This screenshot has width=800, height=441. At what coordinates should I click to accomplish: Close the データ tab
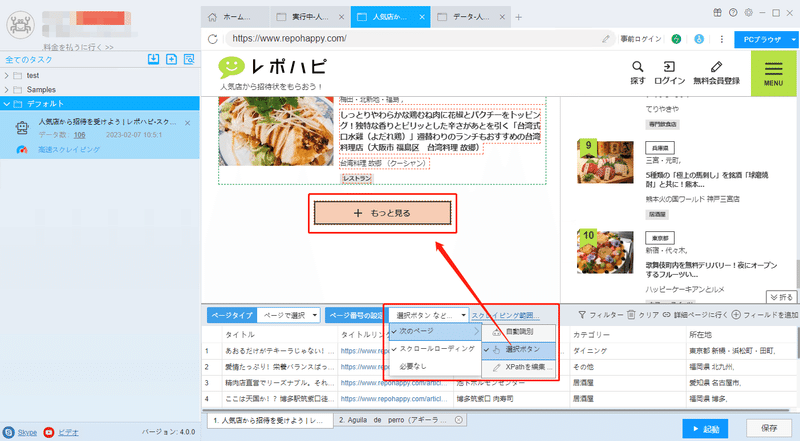[502, 17]
